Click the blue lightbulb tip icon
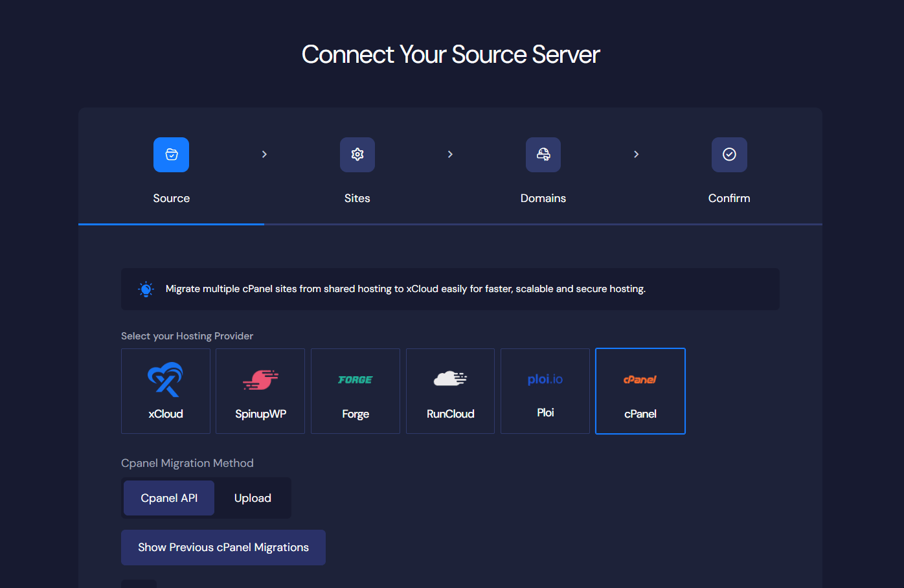 146,289
